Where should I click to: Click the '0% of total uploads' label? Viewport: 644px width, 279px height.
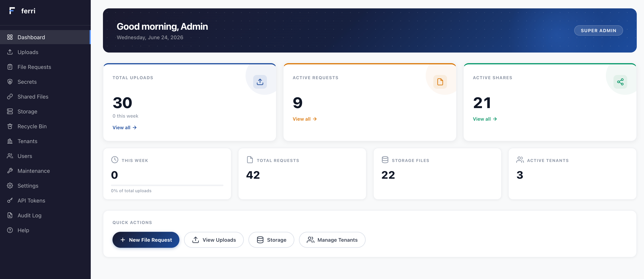131,191
